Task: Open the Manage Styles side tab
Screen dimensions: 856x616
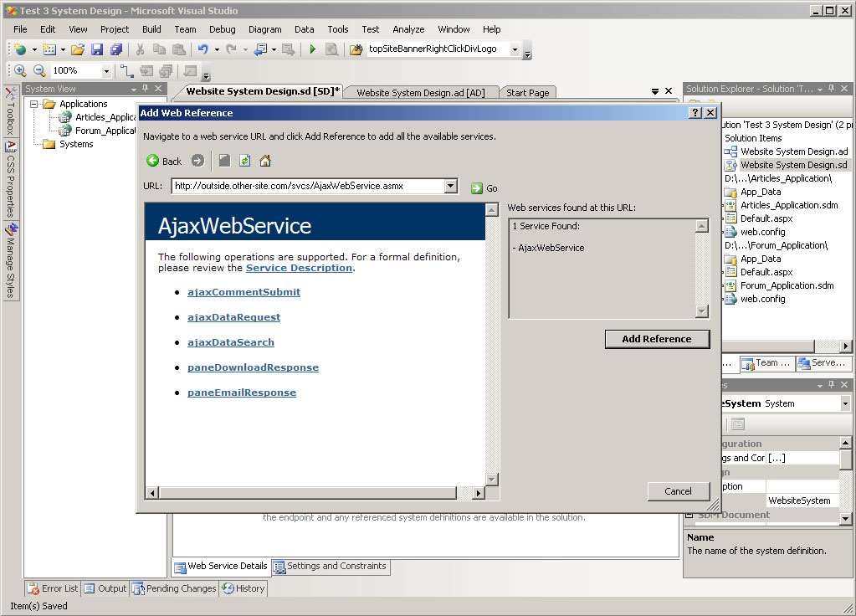Action: (10, 261)
